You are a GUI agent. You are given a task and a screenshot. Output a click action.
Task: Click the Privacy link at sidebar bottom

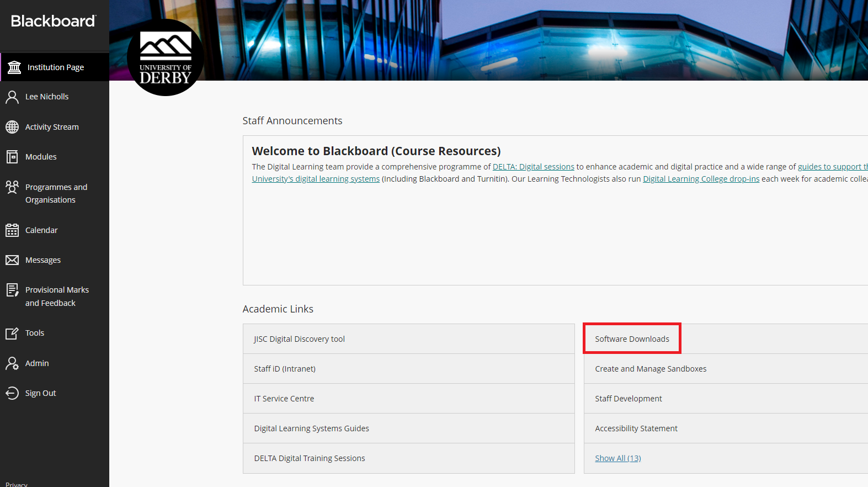click(x=17, y=484)
